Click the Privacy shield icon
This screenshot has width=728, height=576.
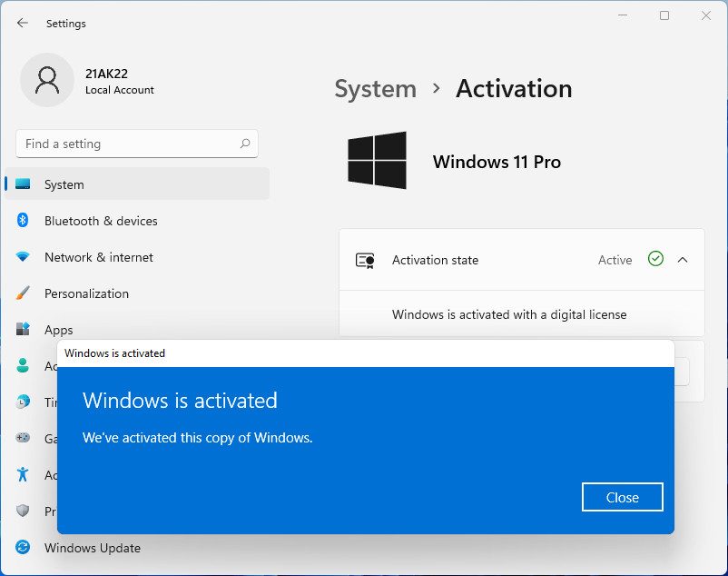23,511
